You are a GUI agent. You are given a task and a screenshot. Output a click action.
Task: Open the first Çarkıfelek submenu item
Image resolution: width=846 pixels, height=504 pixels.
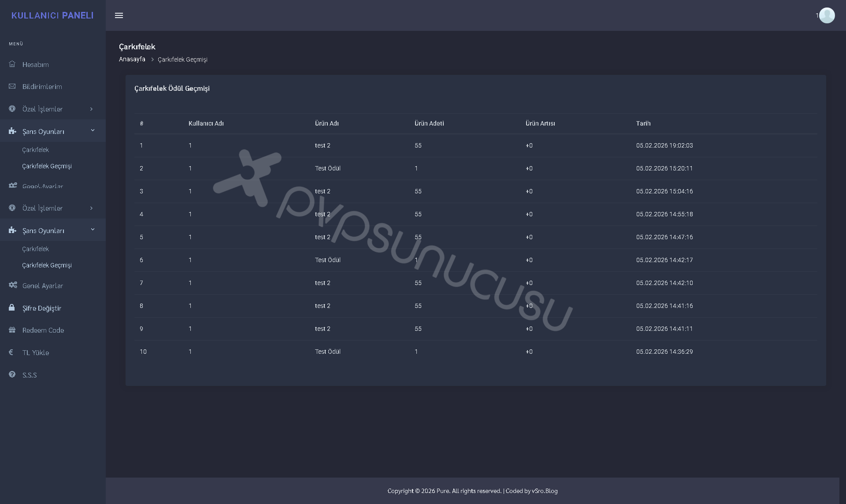click(36, 150)
